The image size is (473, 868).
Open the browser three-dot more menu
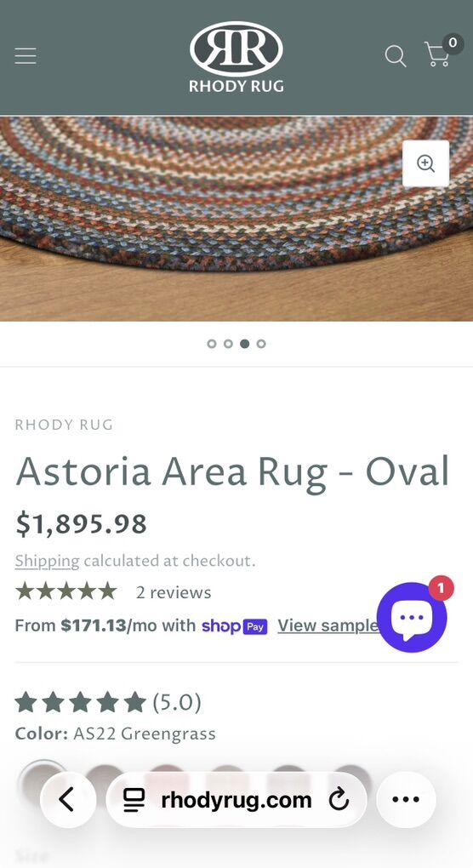pyautogui.click(x=406, y=799)
